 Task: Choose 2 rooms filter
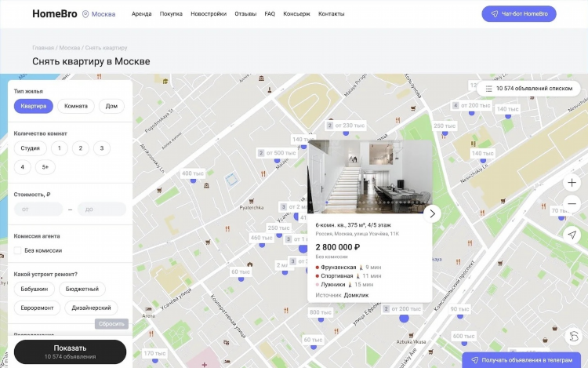(x=80, y=148)
